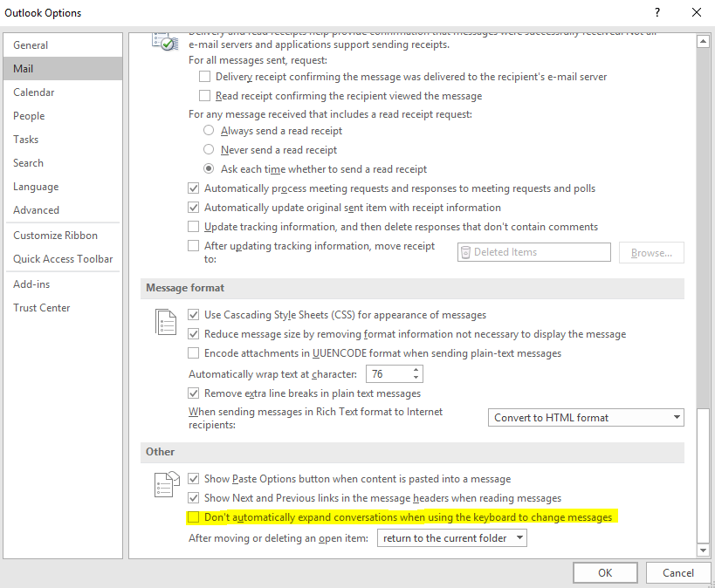Viewport: 715px width, 588px height.
Task: Open Quick Access Toolbar options
Action: [63, 259]
